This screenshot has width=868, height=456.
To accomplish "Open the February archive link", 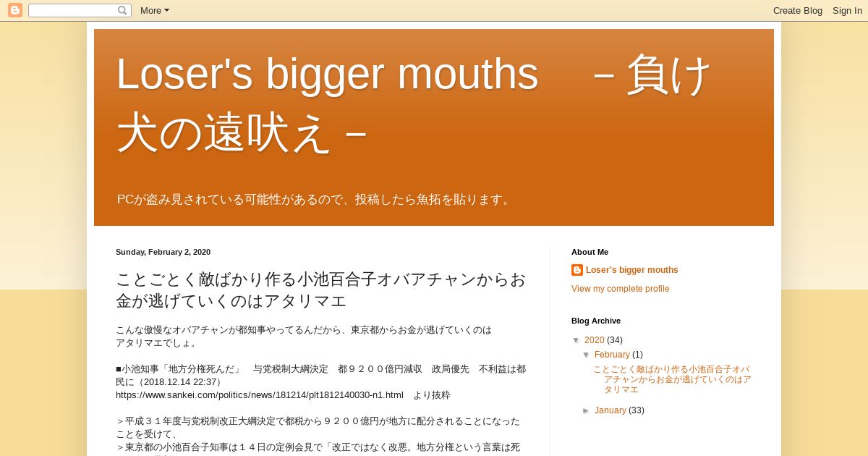I will (x=612, y=355).
